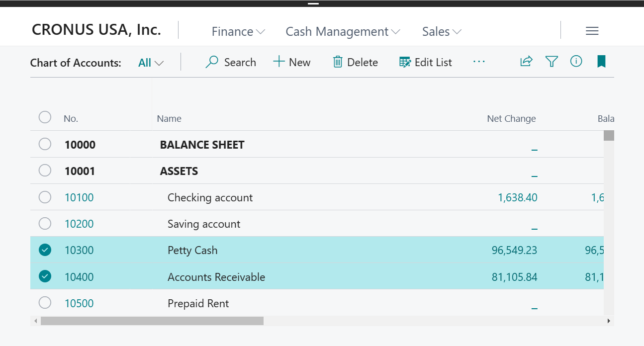This screenshot has height=346, width=644.
Task: Expand the Finance menu
Action: click(x=238, y=32)
